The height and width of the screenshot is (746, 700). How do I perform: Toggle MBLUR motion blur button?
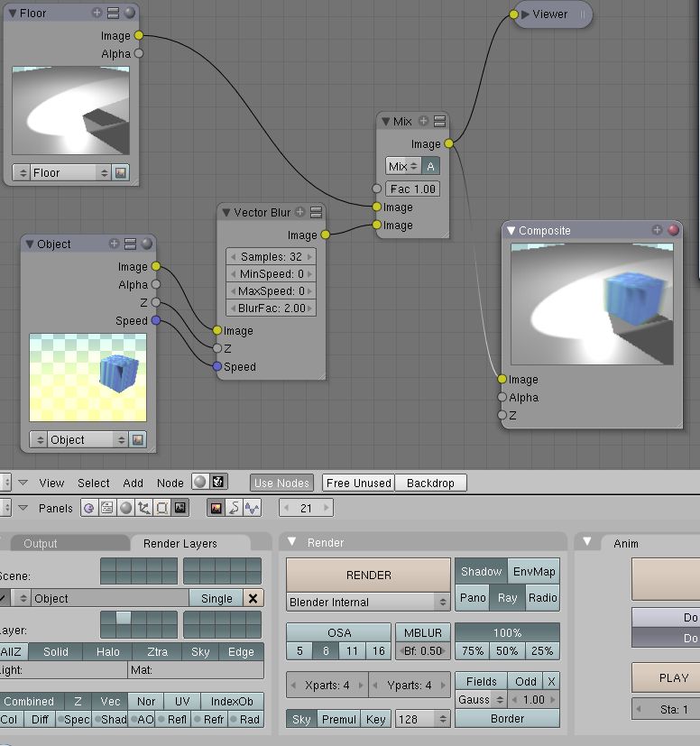(x=422, y=632)
